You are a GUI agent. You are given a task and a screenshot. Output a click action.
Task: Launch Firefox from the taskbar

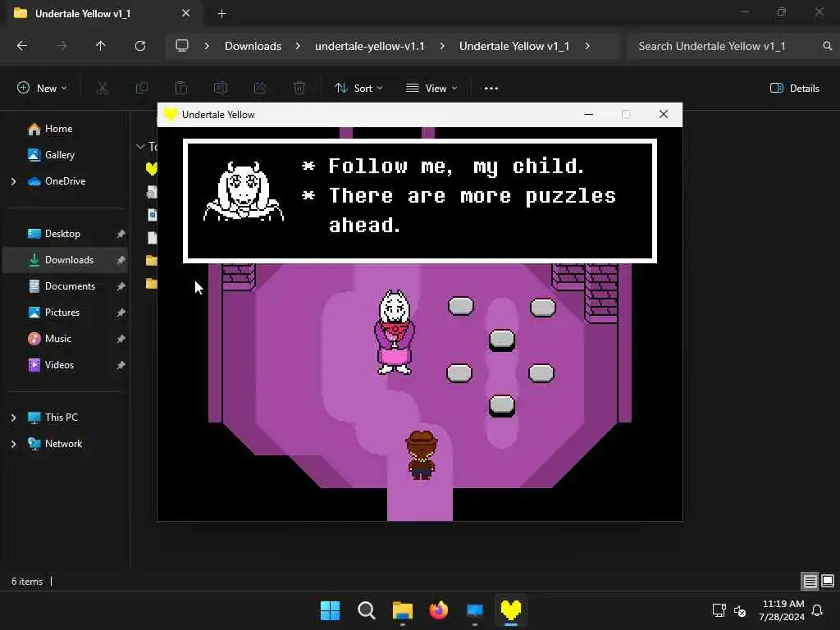439,610
